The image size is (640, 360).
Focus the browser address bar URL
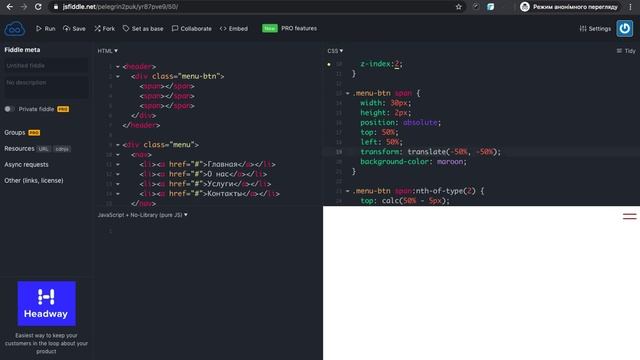[x=120, y=7]
